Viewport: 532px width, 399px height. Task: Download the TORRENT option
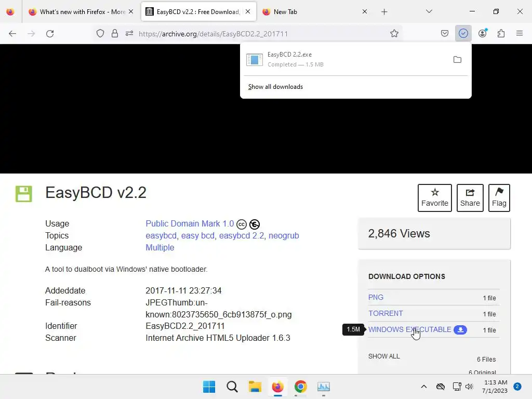[386, 313]
